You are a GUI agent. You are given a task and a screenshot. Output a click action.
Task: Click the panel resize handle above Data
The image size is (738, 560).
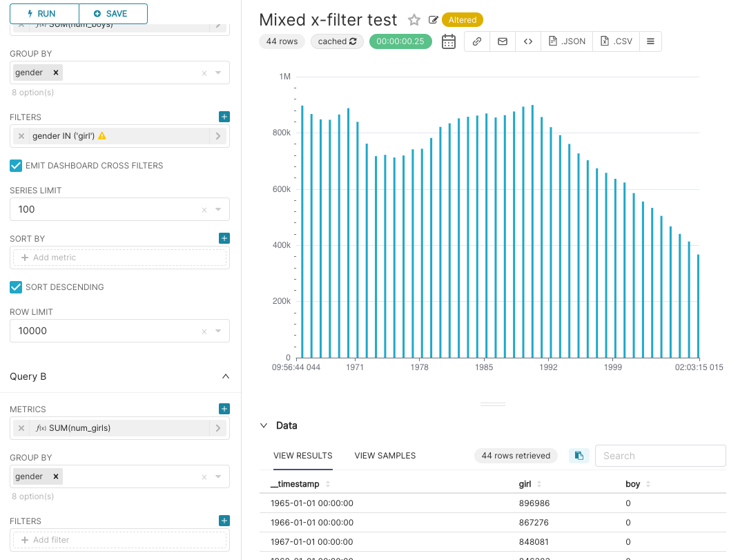(x=493, y=404)
